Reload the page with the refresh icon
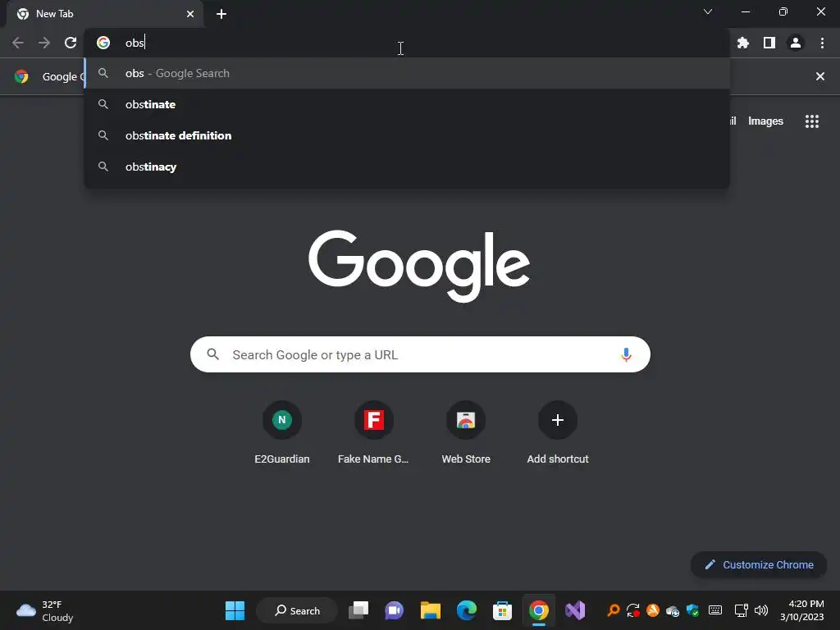The height and width of the screenshot is (630, 840). (x=71, y=43)
